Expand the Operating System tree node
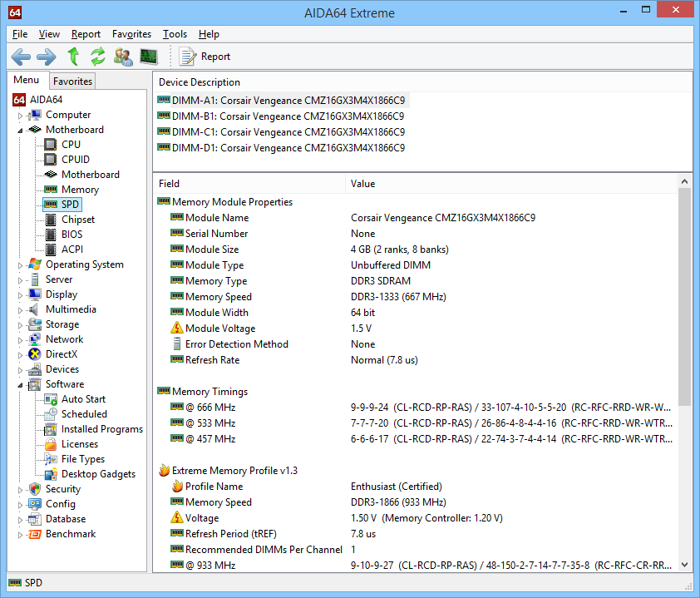 coord(21,265)
